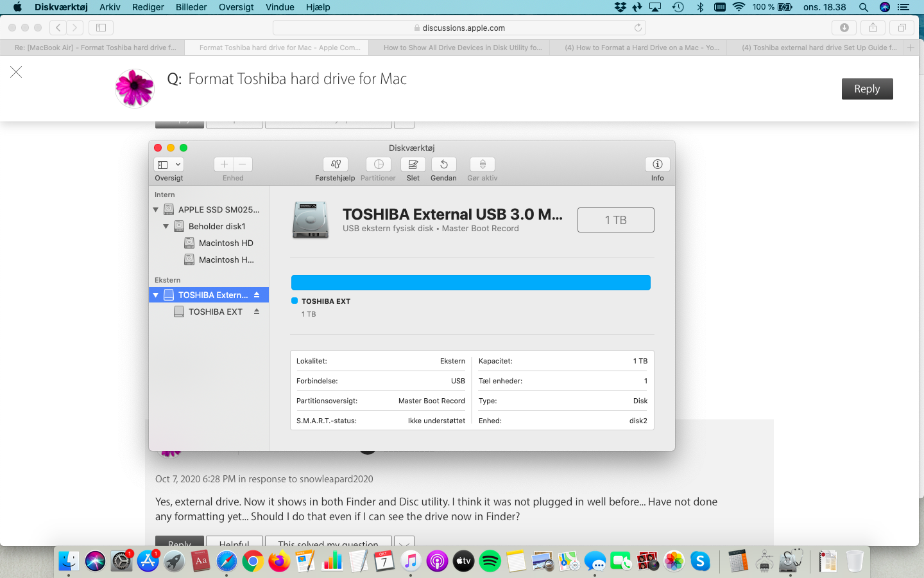Click the blue TOSHIBA EXT legend swatch
The height and width of the screenshot is (578, 924).
pyautogui.click(x=295, y=301)
